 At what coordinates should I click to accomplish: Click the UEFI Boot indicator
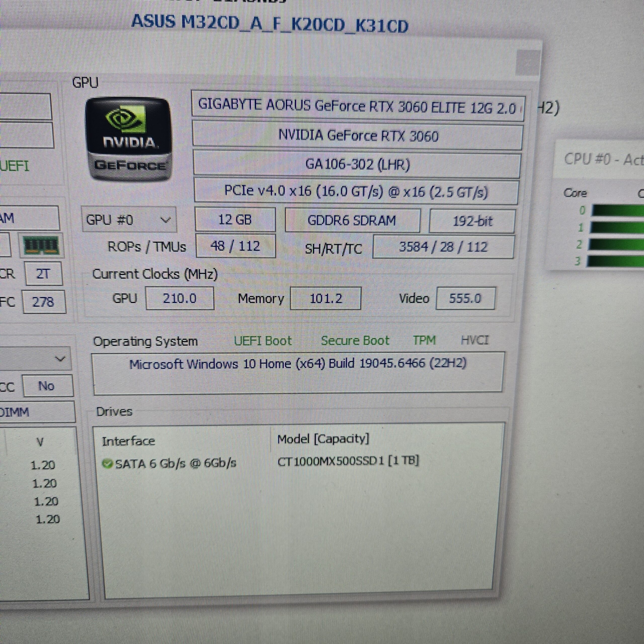(263, 341)
